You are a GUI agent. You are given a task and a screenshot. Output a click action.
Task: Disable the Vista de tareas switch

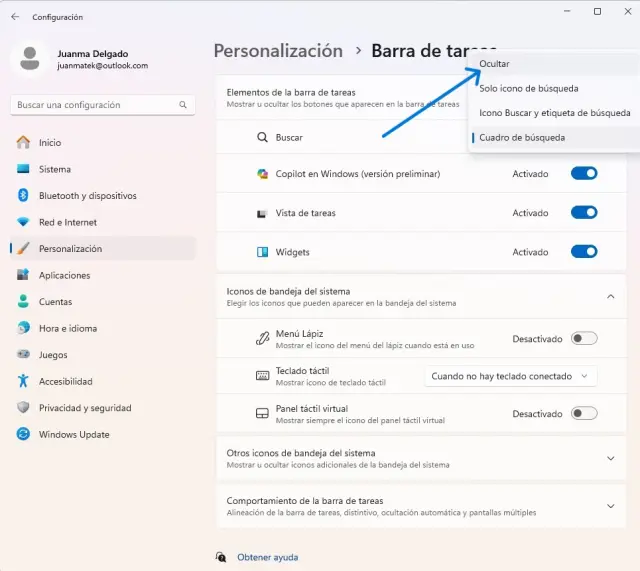coord(584,213)
